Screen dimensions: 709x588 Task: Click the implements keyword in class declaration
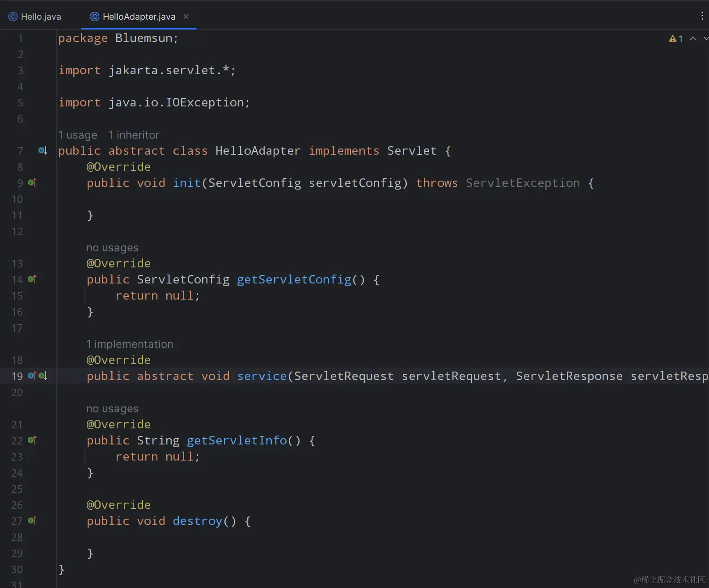point(344,151)
